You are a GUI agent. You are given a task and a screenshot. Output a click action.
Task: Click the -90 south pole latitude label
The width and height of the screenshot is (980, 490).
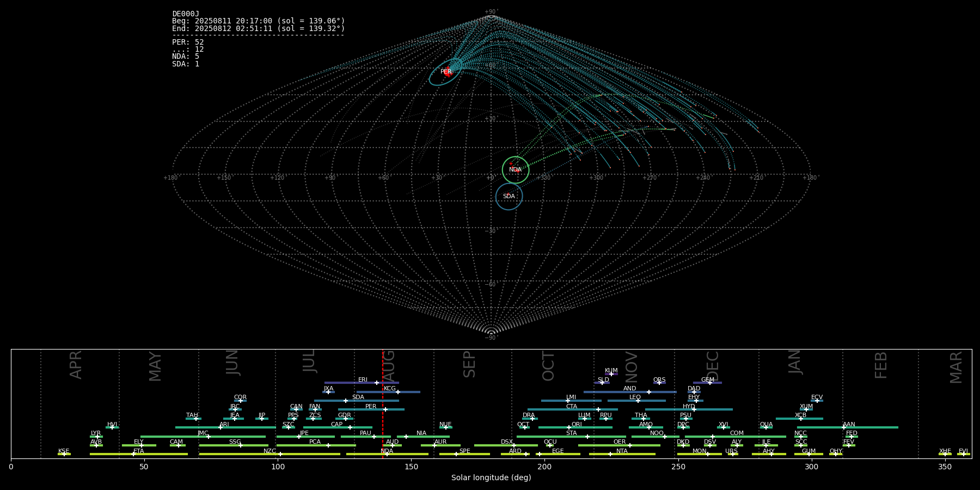pos(491,338)
